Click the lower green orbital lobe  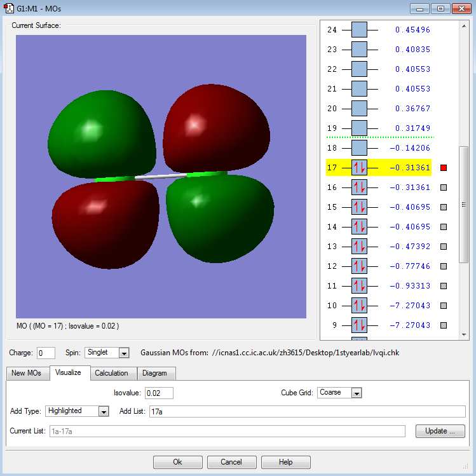(220, 219)
